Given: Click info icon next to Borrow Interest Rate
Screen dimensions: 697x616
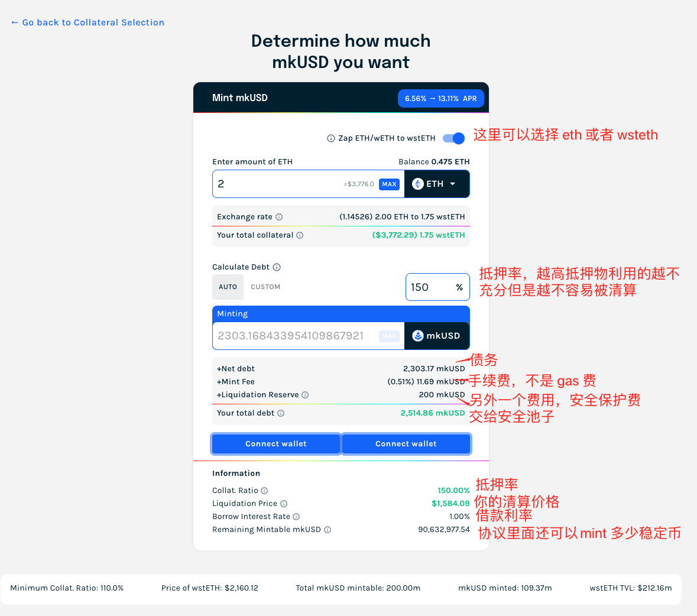Looking at the screenshot, I should [x=296, y=517].
